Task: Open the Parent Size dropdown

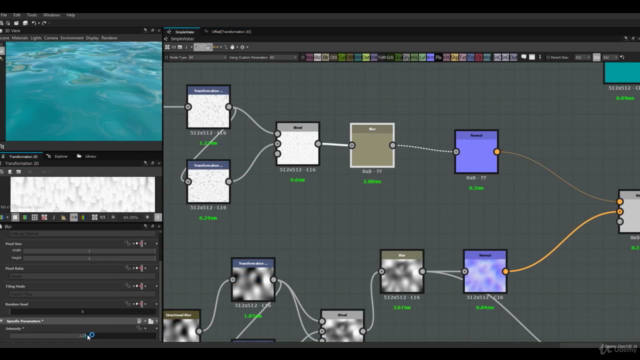Action: click(582, 58)
